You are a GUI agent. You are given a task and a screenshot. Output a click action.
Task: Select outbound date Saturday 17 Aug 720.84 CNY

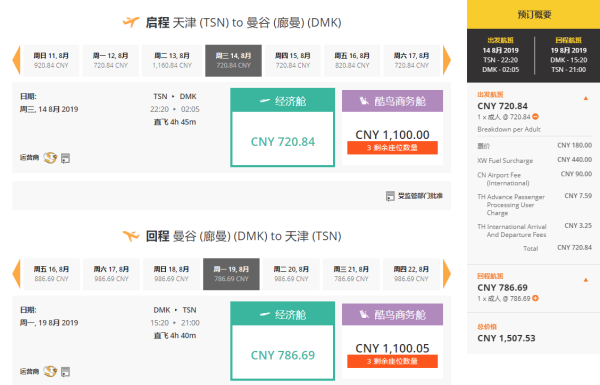[411, 60]
